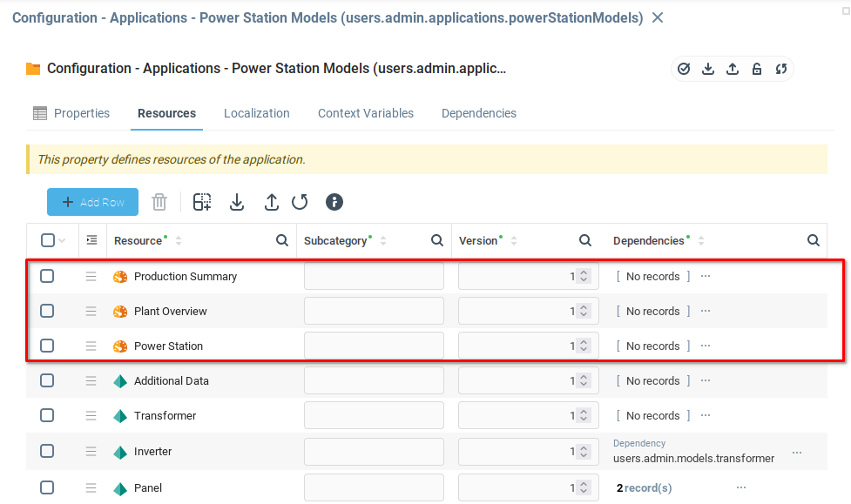Open the Context Variables tab
The height and width of the screenshot is (504, 851).
tap(365, 113)
